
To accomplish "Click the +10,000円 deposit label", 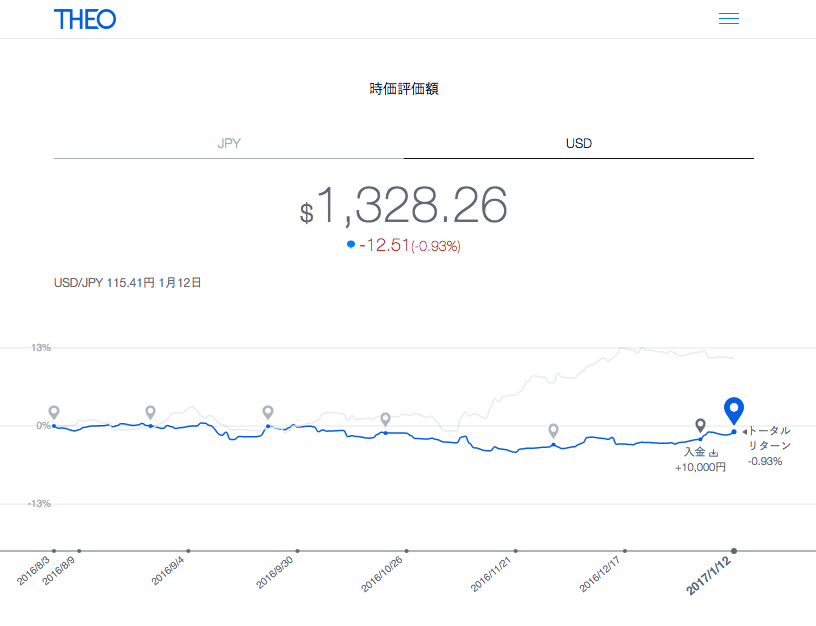I will click(x=700, y=467).
